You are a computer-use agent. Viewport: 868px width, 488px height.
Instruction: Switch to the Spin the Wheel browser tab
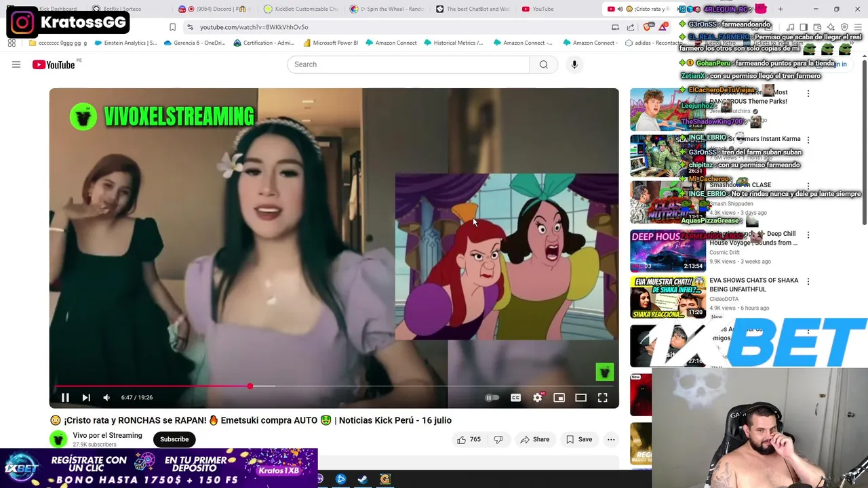pos(387,9)
